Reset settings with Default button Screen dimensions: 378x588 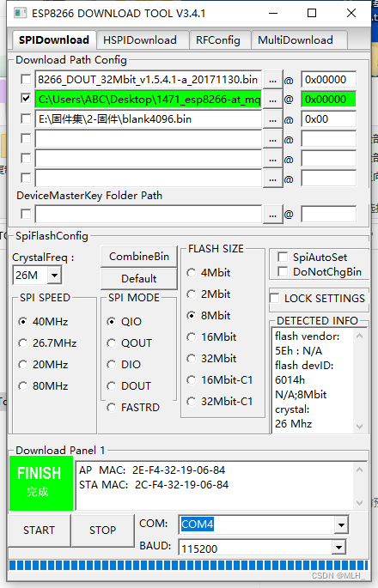139,279
